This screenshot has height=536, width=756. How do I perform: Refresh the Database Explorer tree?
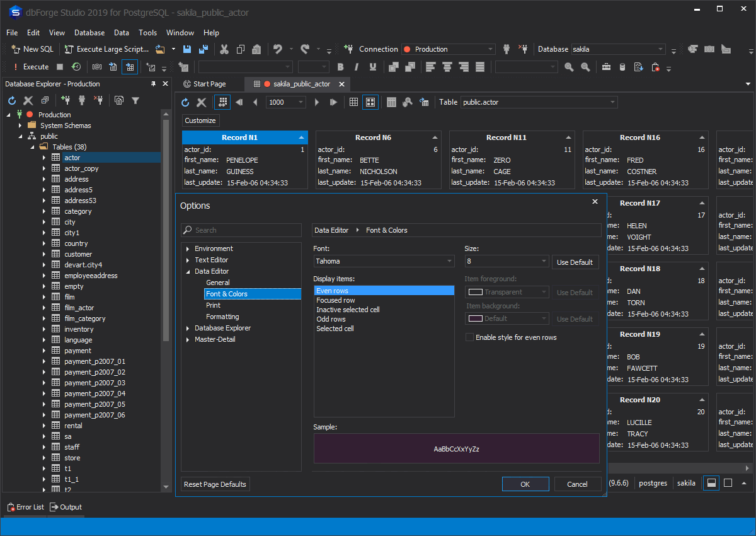11,100
